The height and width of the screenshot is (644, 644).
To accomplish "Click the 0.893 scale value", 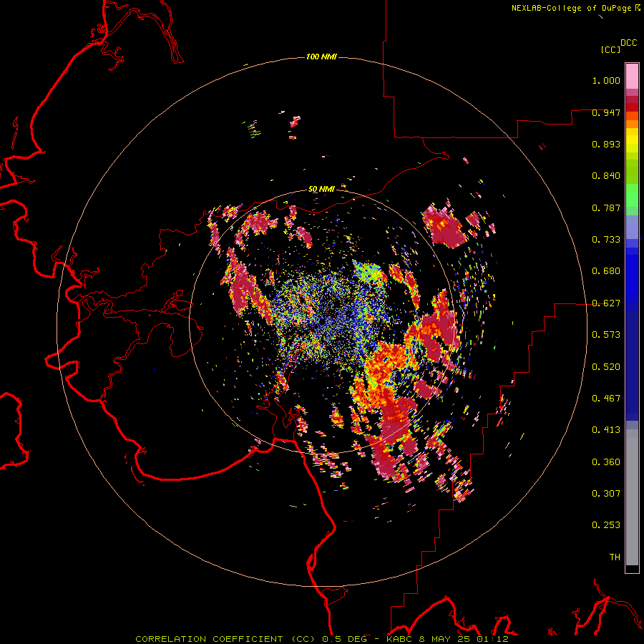I will tap(606, 144).
